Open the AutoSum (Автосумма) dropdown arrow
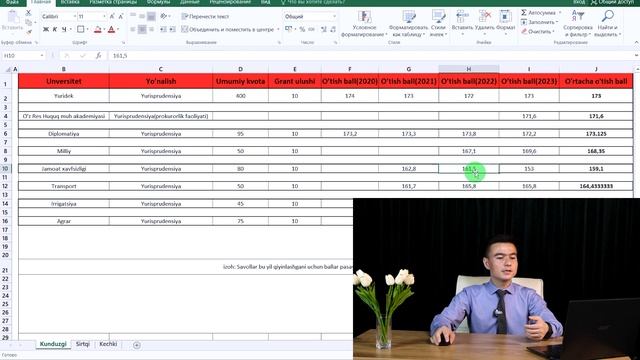This screenshot has width=640, height=360. click(560, 13)
